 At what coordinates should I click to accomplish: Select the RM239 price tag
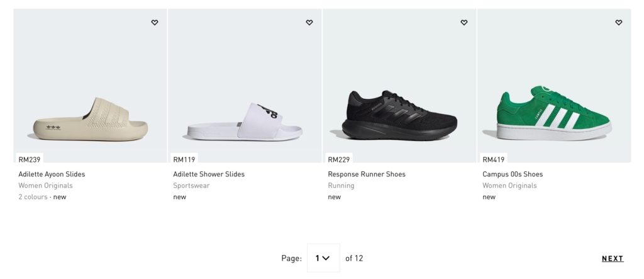pyautogui.click(x=30, y=159)
